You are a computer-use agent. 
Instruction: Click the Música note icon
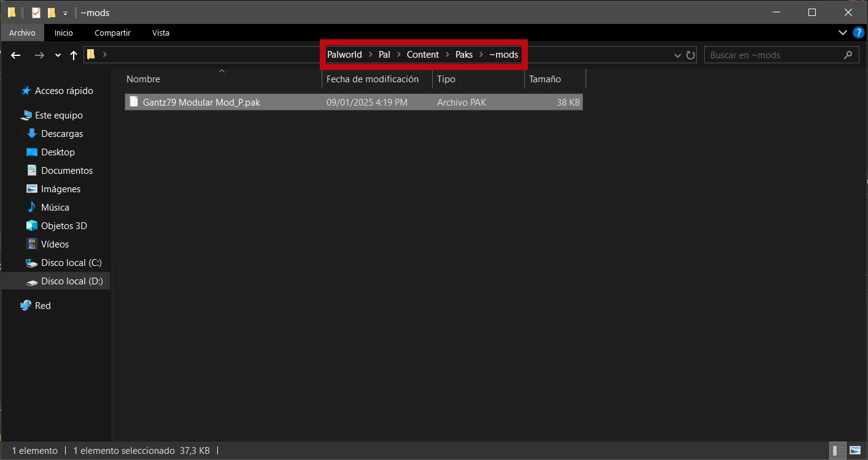coord(32,207)
